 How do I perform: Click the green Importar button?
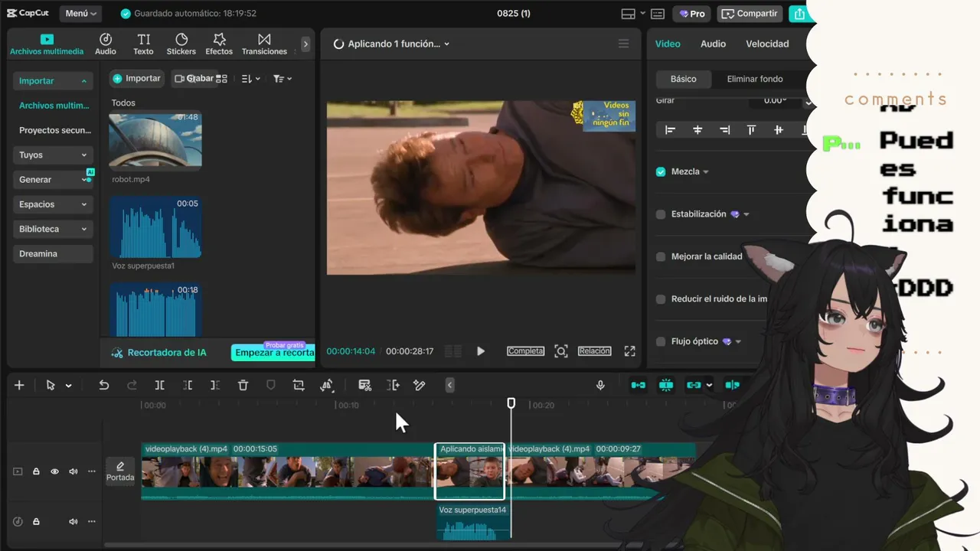(x=137, y=79)
